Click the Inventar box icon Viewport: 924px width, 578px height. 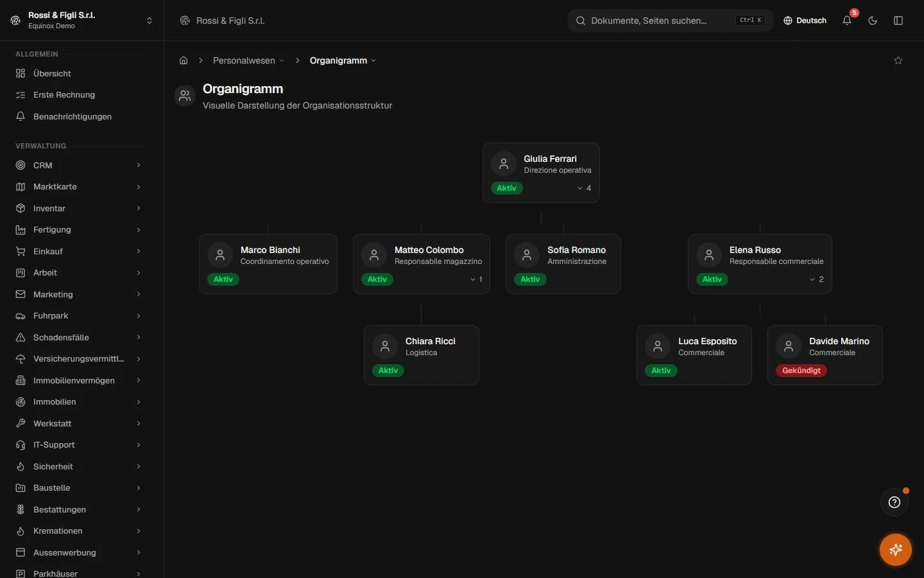point(21,208)
